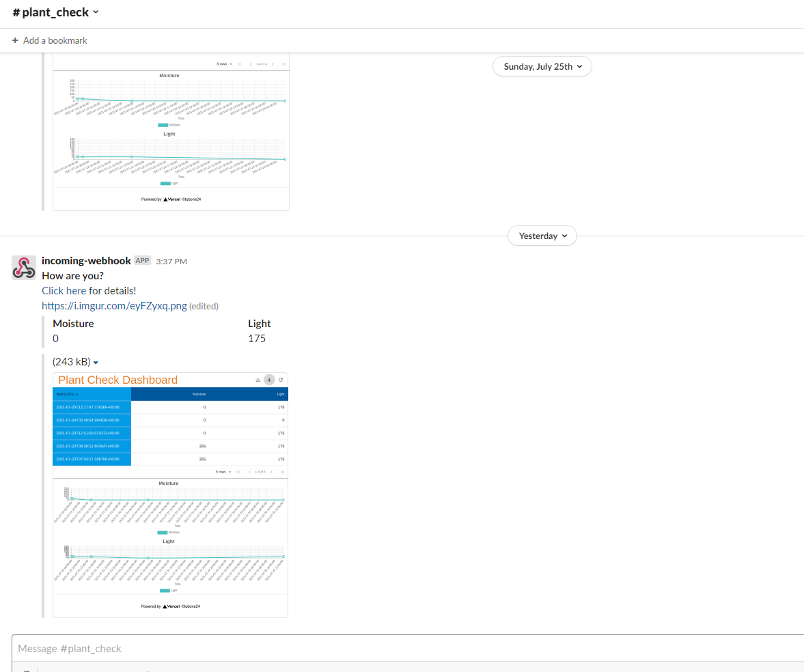Click the last-page arrow in lower dashboard pagination
This screenshot has height=672, width=804.
click(x=283, y=472)
